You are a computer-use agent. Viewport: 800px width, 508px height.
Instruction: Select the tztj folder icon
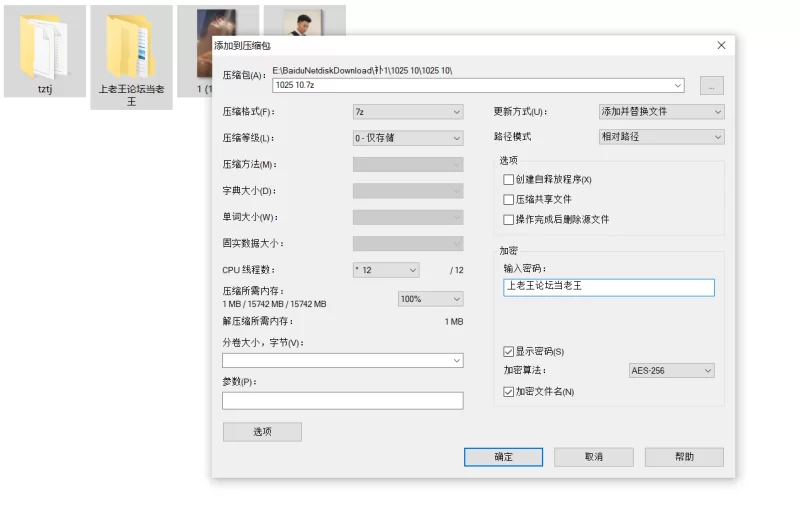(x=44, y=46)
